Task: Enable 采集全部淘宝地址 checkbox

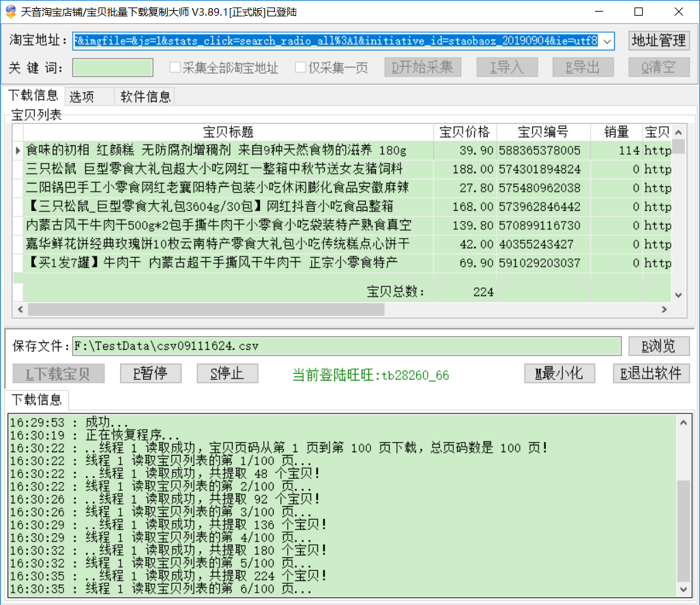Action: (175, 68)
